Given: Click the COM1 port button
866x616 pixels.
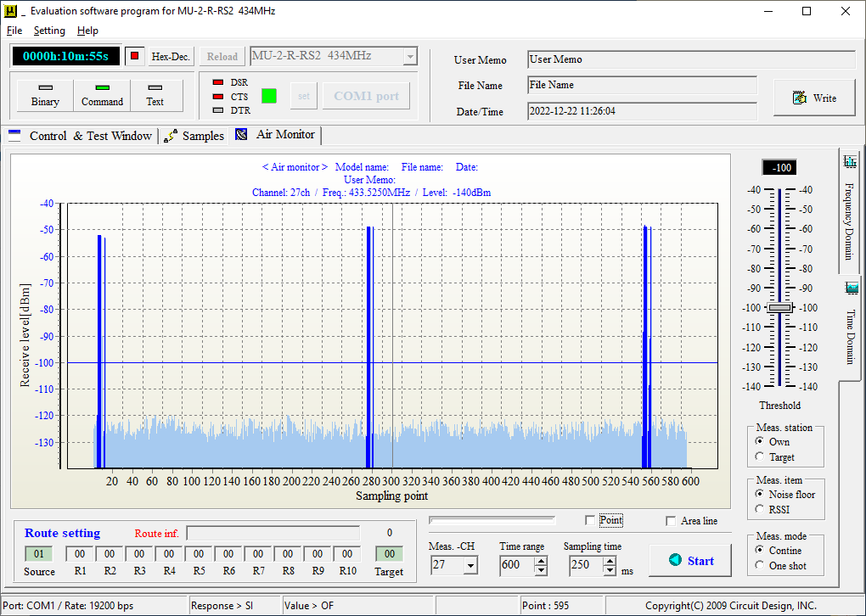Looking at the screenshot, I should click(366, 96).
